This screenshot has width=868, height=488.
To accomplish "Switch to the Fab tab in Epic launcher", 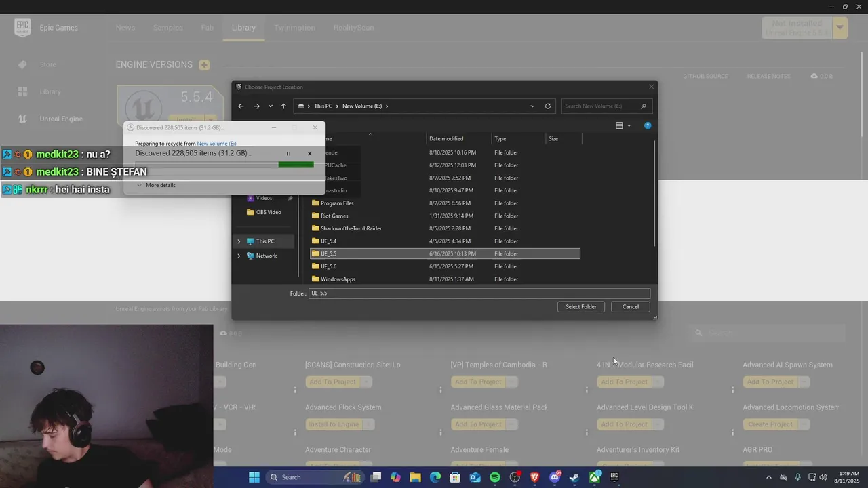I will click(x=208, y=28).
